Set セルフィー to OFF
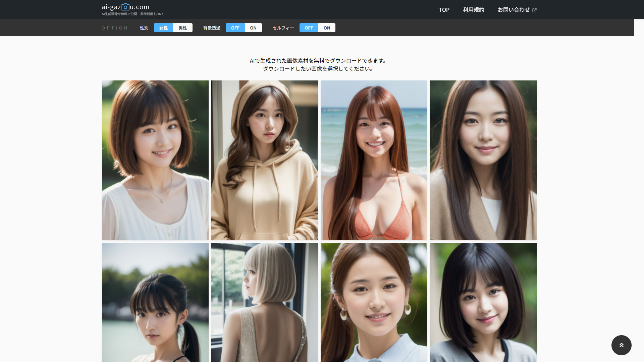The height and width of the screenshot is (362, 644). [x=309, y=28]
